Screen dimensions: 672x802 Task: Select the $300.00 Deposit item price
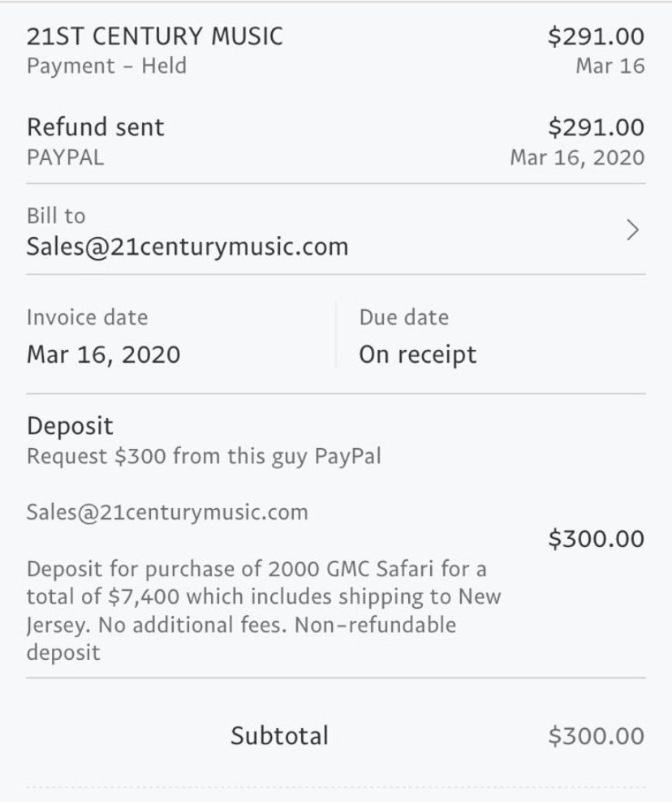(596, 538)
